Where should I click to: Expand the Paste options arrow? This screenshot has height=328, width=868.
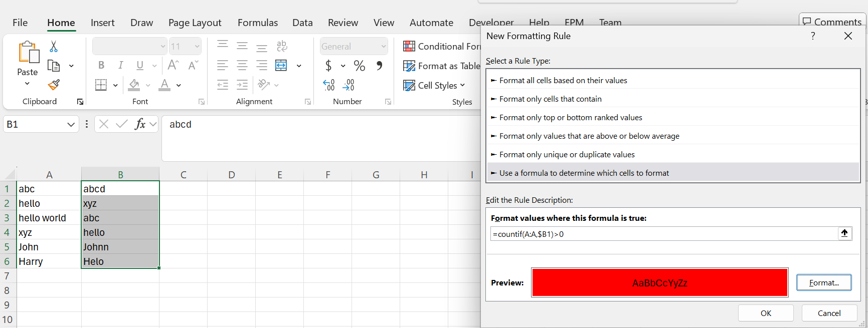(27, 84)
